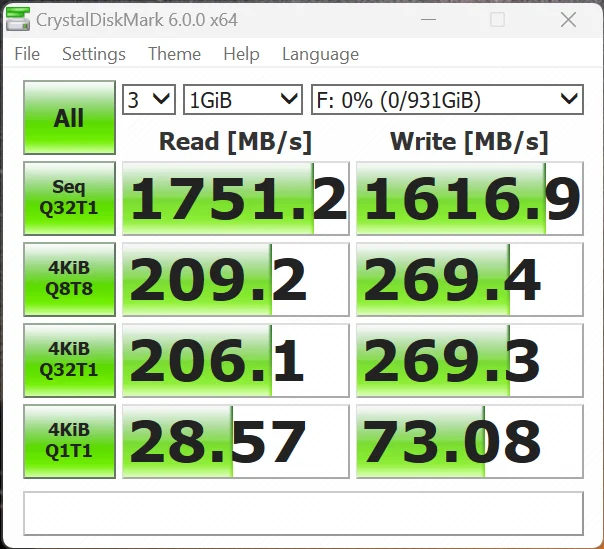Screen dimensions: 604x549
Task: Start the Seq Q32T1 benchmark test
Action: click(x=69, y=198)
